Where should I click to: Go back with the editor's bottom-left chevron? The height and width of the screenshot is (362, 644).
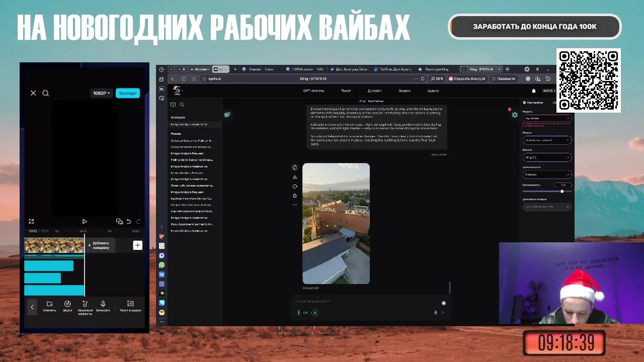pyautogui.click(x=32, y=307)
